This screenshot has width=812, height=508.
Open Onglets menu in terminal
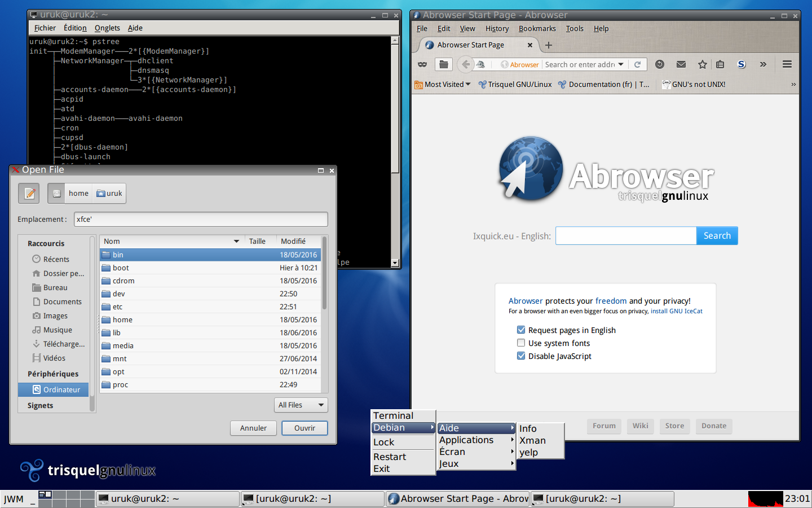click(107, 28)
